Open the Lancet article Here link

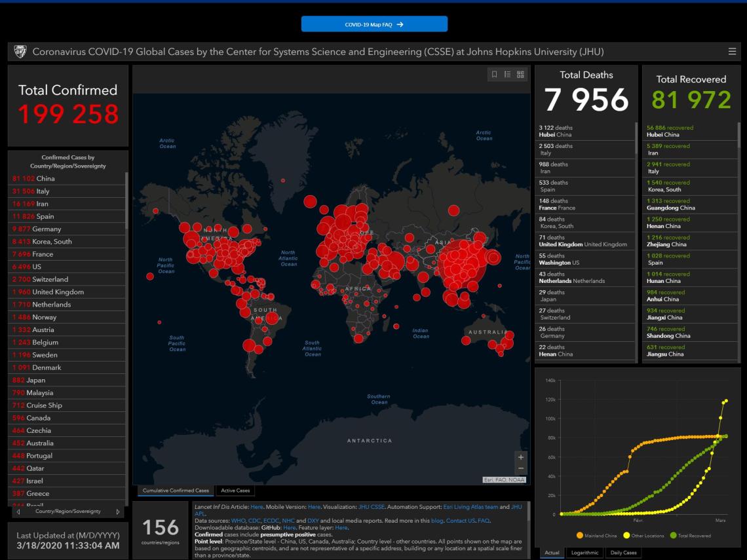[x=256, y=507]
